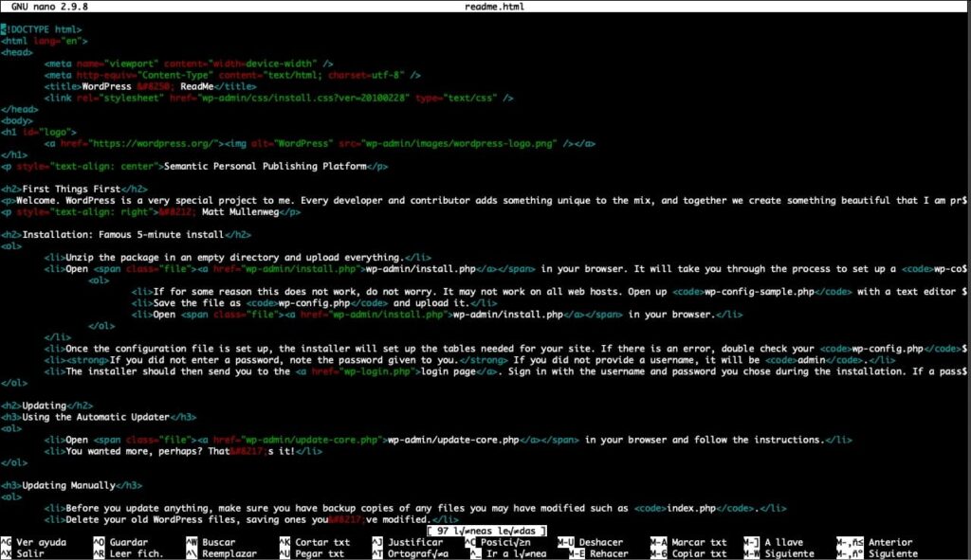
Task: Click "Using the Automatic Updater" heading
Action: pos(96,417)
